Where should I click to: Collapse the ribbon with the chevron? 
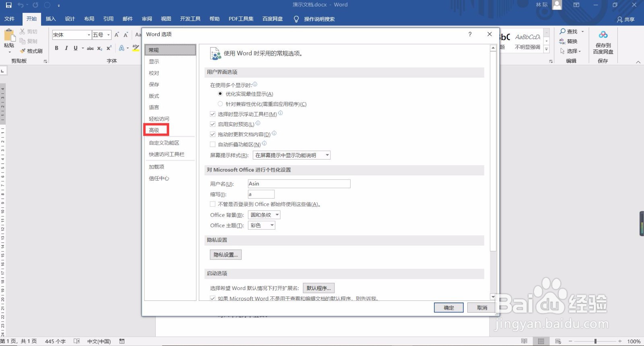click(x=638, y=62)
